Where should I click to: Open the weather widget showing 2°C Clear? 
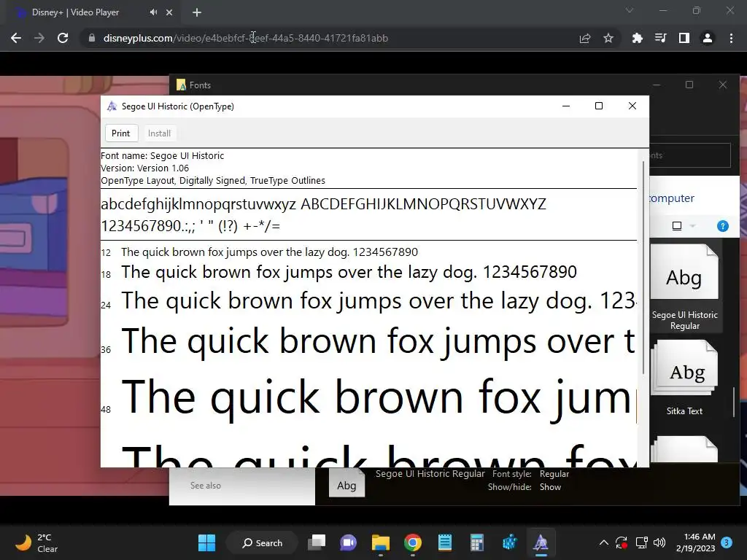(37, 542)
